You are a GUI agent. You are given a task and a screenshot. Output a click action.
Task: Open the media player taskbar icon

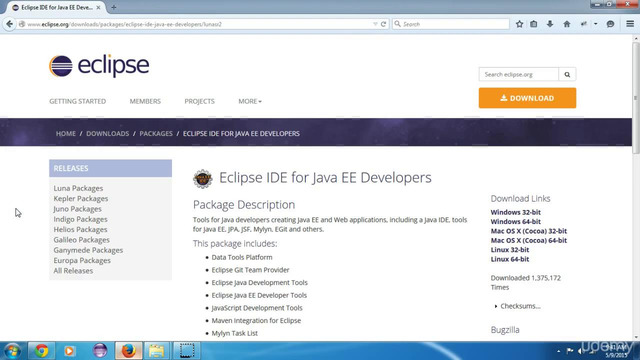point(69,351)
